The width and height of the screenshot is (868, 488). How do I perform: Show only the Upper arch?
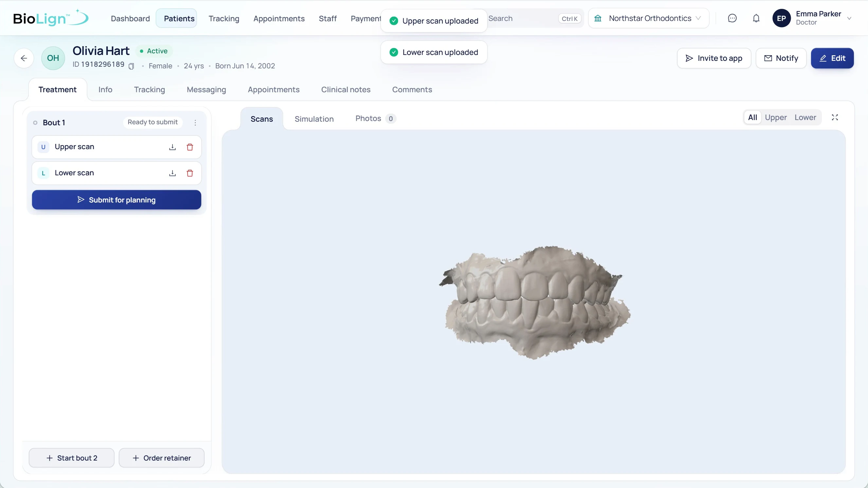[x=776, y=117]
